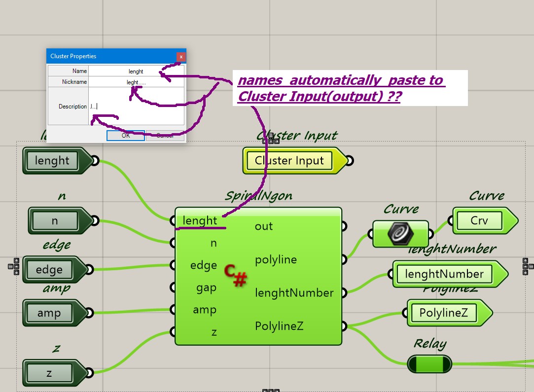Click the Name field containing lenght
This screenshot has height=392, width=534.
pos(136,71)
